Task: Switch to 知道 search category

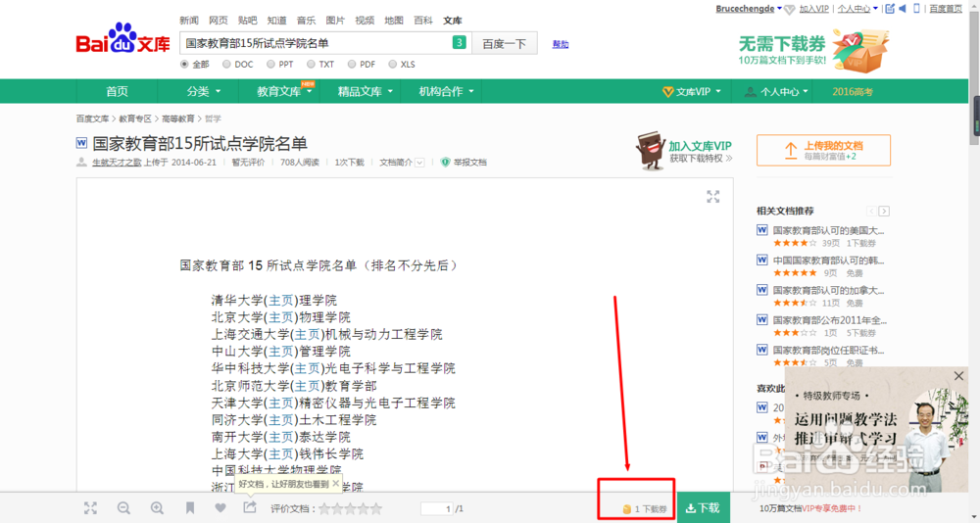Action: [x=277, y=21]
